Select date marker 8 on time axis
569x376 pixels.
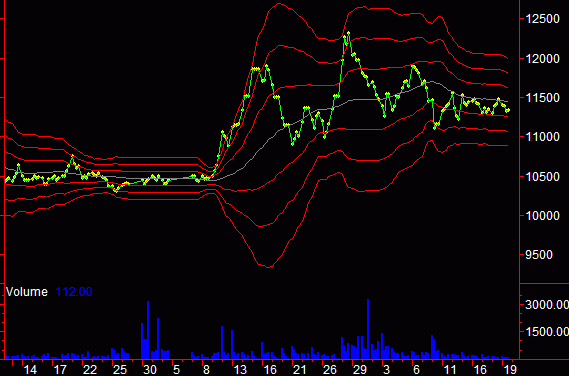point(206,370)
